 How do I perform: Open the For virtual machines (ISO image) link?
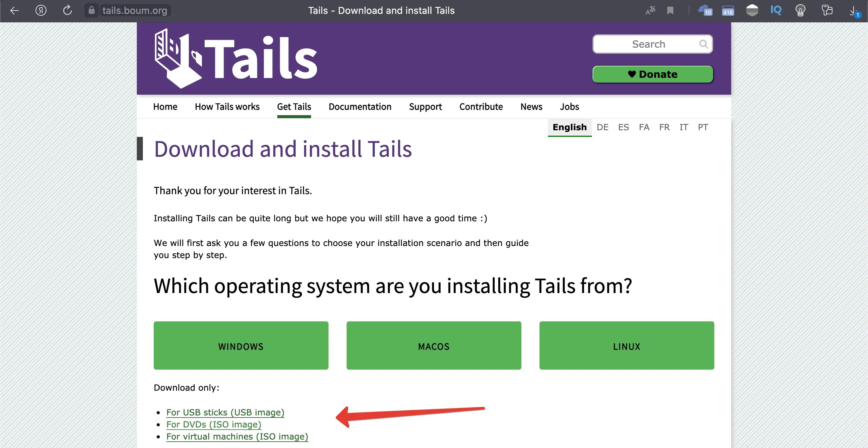237,437
